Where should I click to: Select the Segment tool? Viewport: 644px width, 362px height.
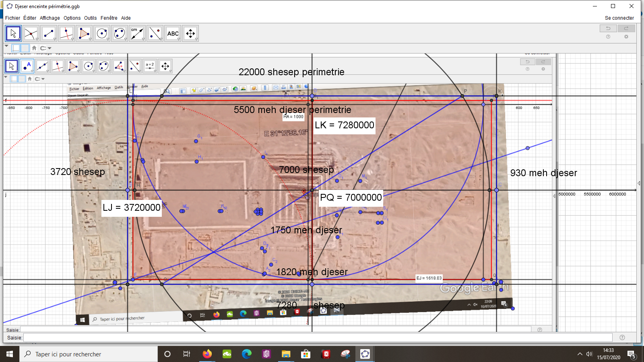[x=48, y=34]
